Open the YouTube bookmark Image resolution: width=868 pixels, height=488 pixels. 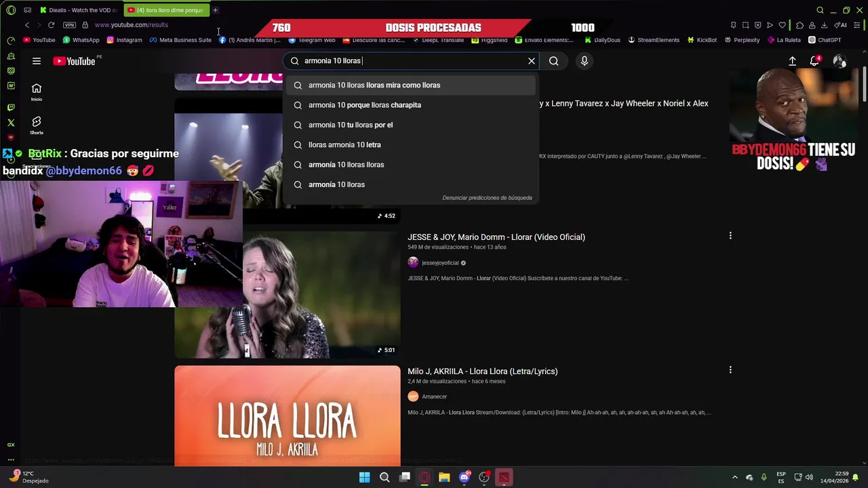click(x=39, y=40)
